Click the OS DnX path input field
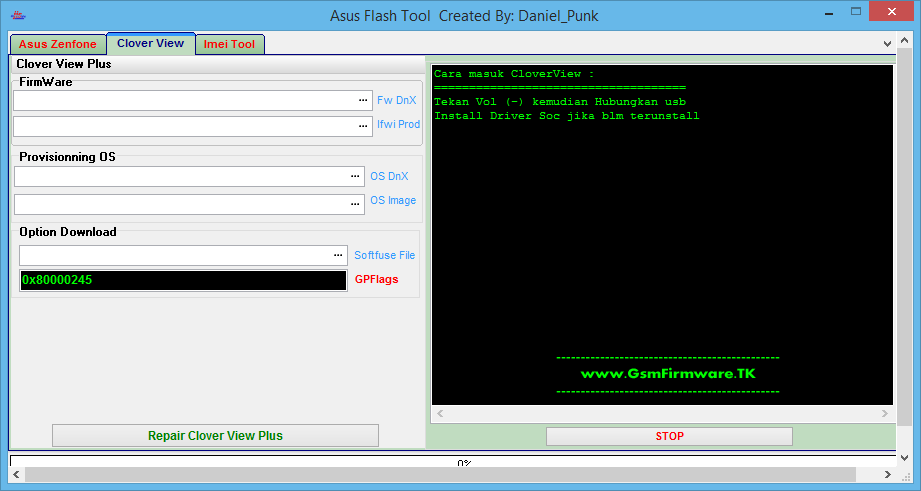This screenshot has width=921, height=491. click(x=189, y=176)
